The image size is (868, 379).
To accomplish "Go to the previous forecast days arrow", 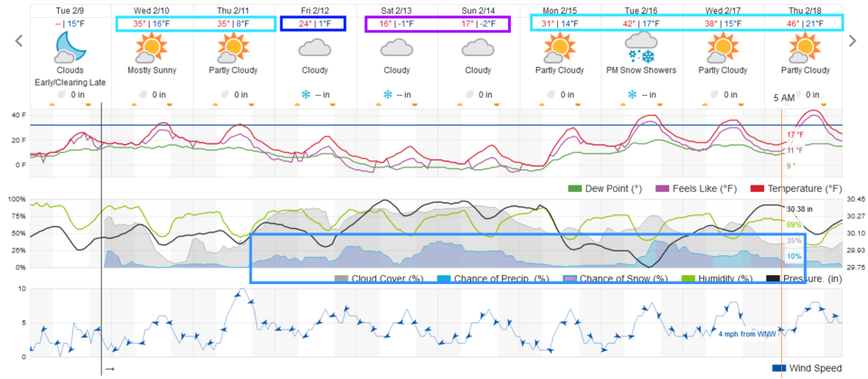I will 19,41.
